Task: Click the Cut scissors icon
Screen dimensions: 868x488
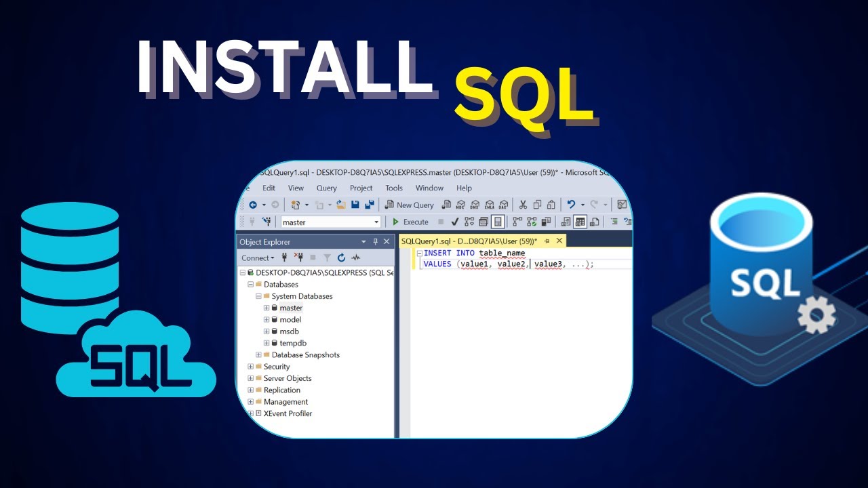Action: [x=523, y=205]
